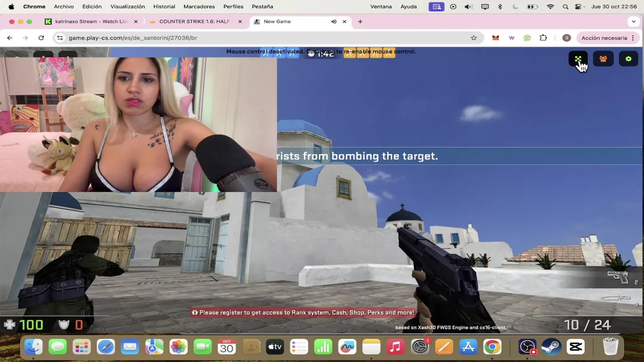
Task: Open the screen sharing menu bar icon
Action: tap(437, 7)
